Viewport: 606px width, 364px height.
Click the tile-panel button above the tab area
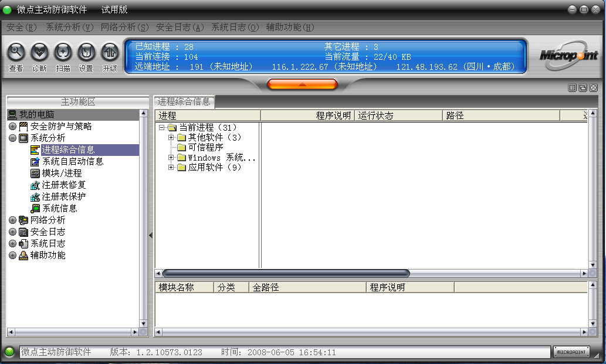coord(573,88)
